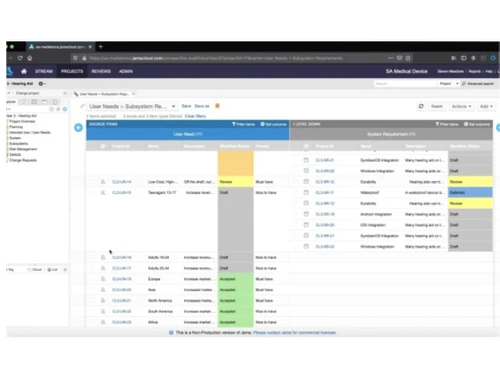Tick the checkbox for North America row
The width and height of the screenshot is (500, 375).
click(92, 300)
